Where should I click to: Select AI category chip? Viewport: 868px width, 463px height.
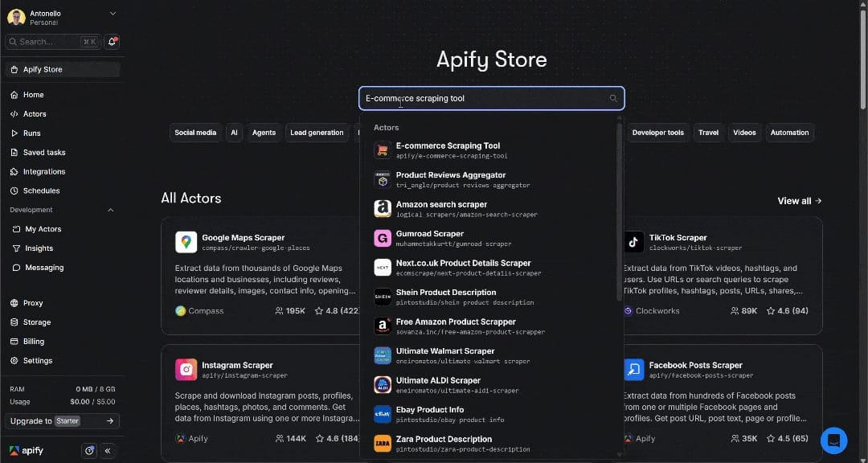[234, 133]
